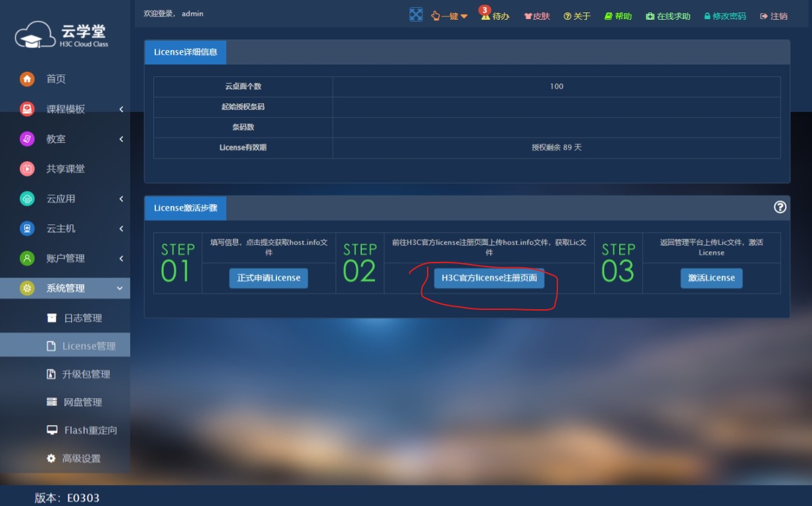Collapse the 系统管理 menu chevron
The height and width of the screenshot is (506, 812).
(119, 288)
